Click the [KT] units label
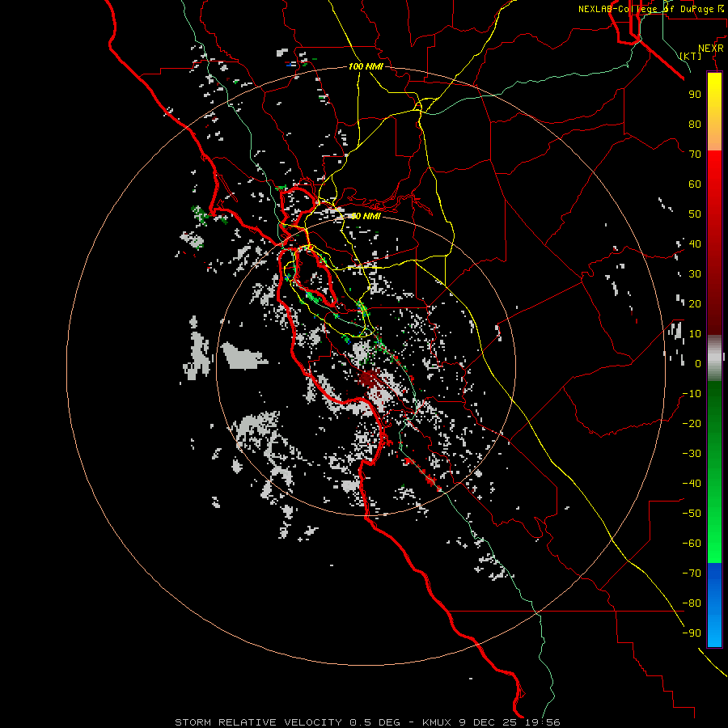 click(x=691, y=56)
